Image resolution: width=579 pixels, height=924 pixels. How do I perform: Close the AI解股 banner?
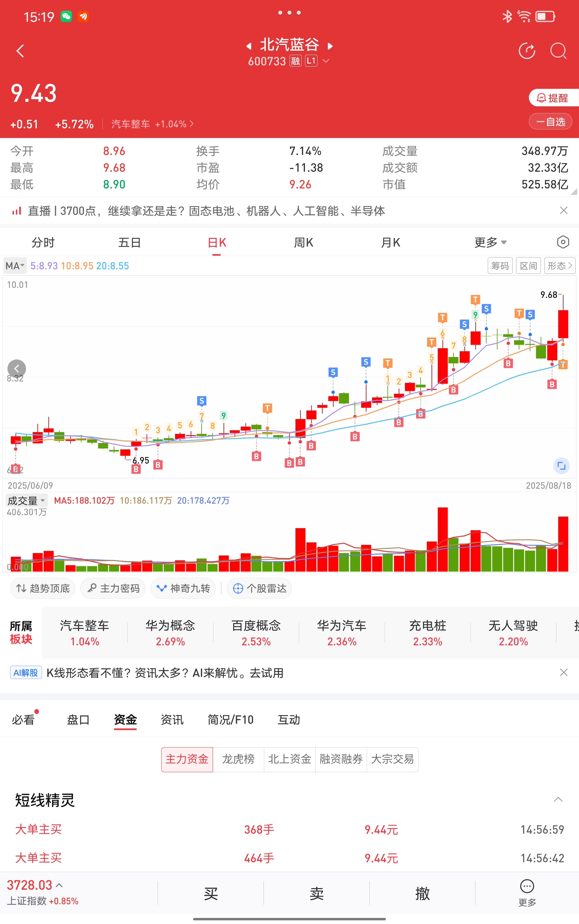pyautogui.click(x=563, y=673)
